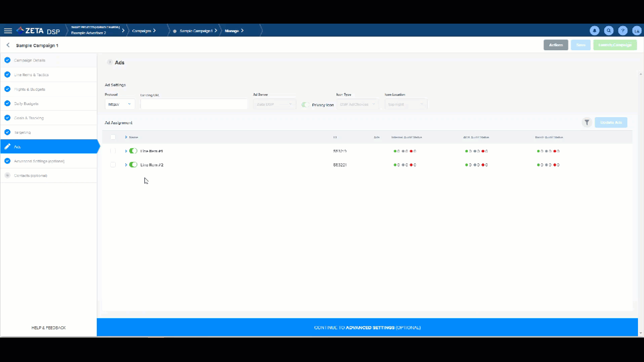Expand the Line Item #1 row
The width and height of the screenshot is (644, 362).
click(126, 151)
